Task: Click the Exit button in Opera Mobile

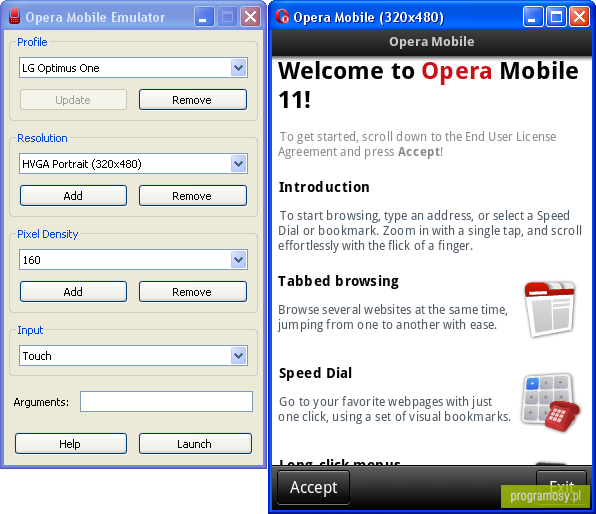Action: [x=561, y=487]
